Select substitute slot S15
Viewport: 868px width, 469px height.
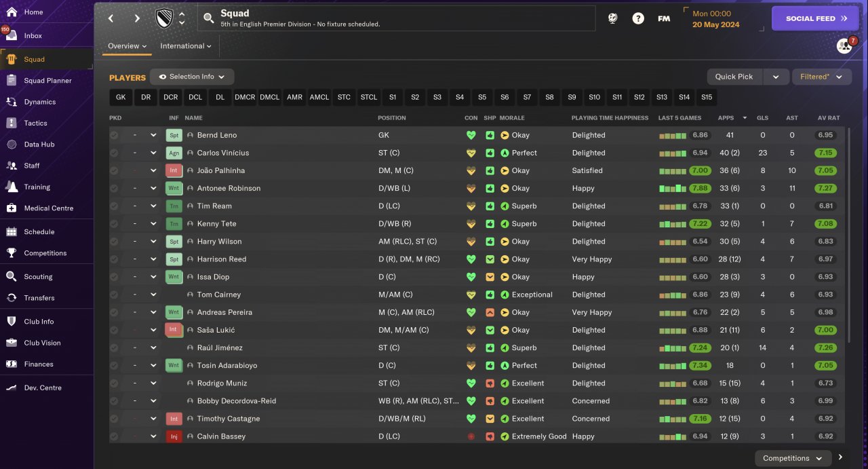pos(707,97)
